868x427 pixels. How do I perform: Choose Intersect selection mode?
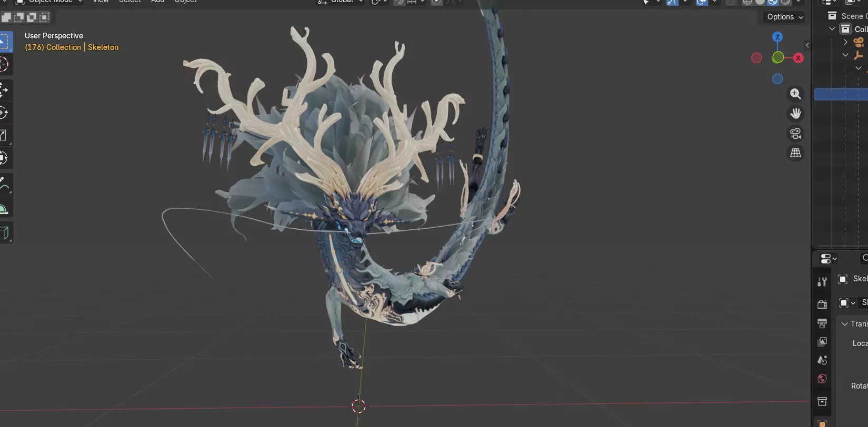coord(44,17)
